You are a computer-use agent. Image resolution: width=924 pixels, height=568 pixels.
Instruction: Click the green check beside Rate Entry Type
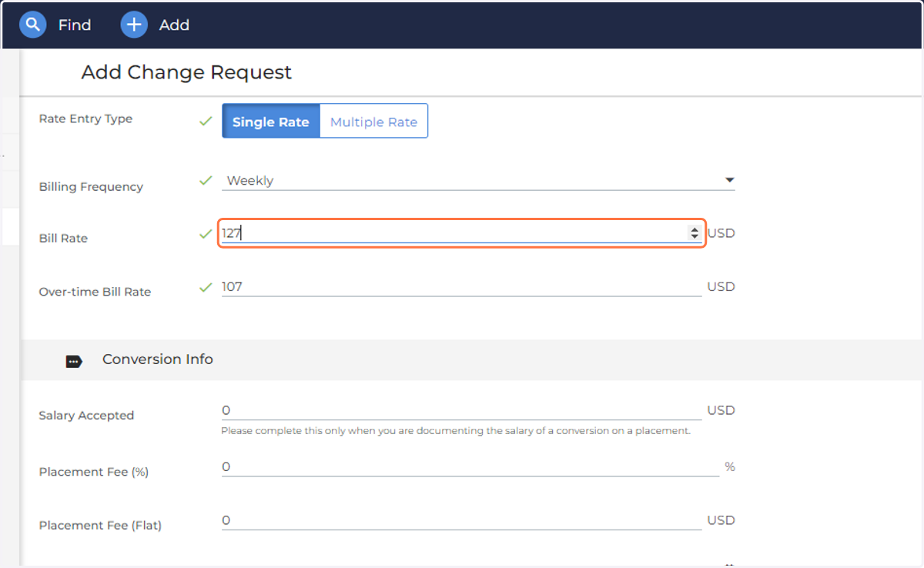click(x=206, y=121)
